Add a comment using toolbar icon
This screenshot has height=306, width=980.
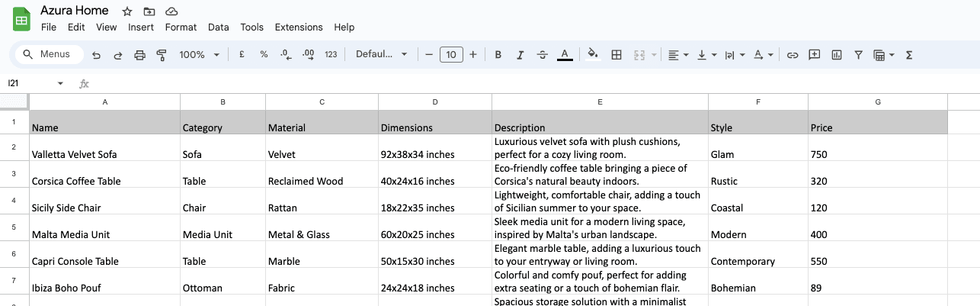click(815, 55)
